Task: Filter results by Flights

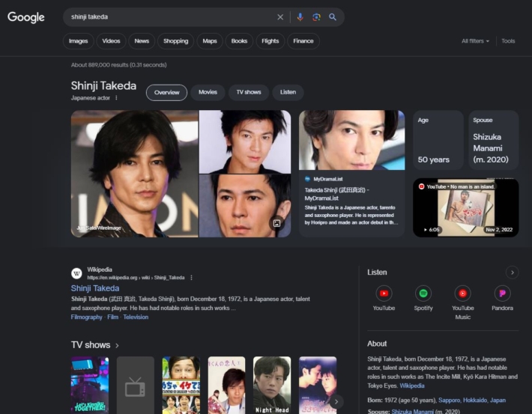Action: click(270, 41)
